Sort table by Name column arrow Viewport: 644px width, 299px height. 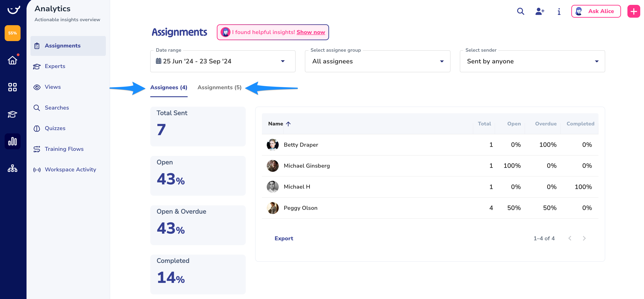[288, 124]
